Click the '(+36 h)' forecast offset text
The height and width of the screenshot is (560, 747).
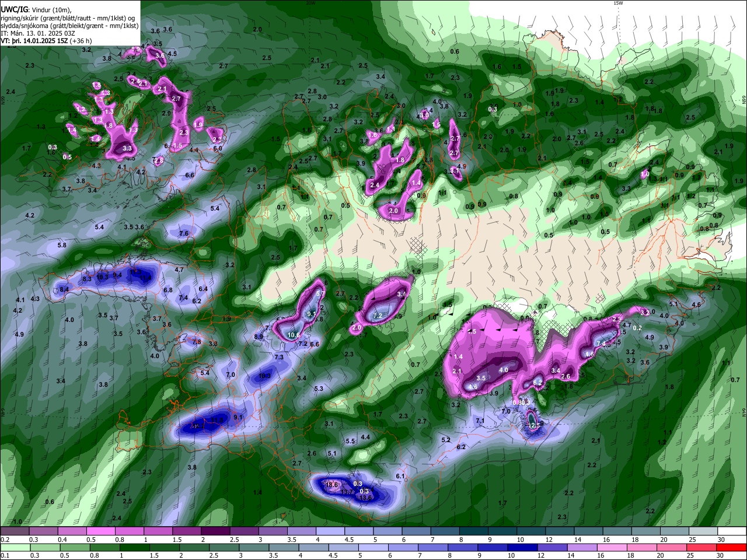pos(81,41)
